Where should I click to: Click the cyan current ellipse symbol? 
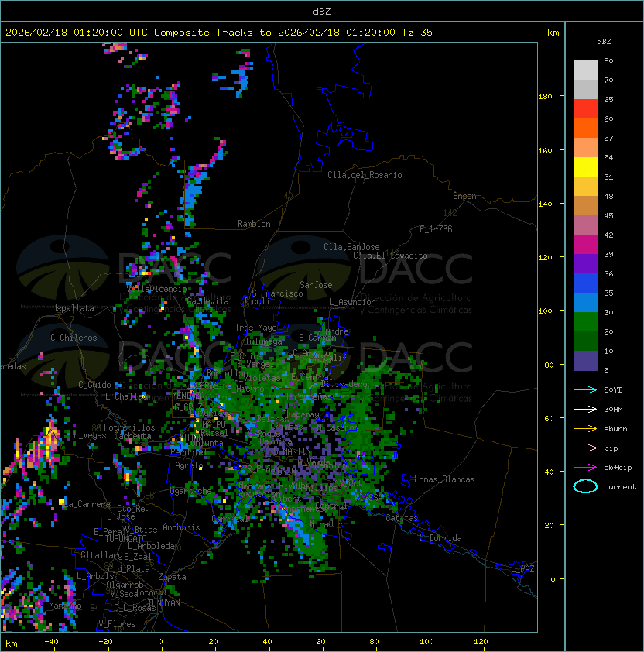coord(585,486)
